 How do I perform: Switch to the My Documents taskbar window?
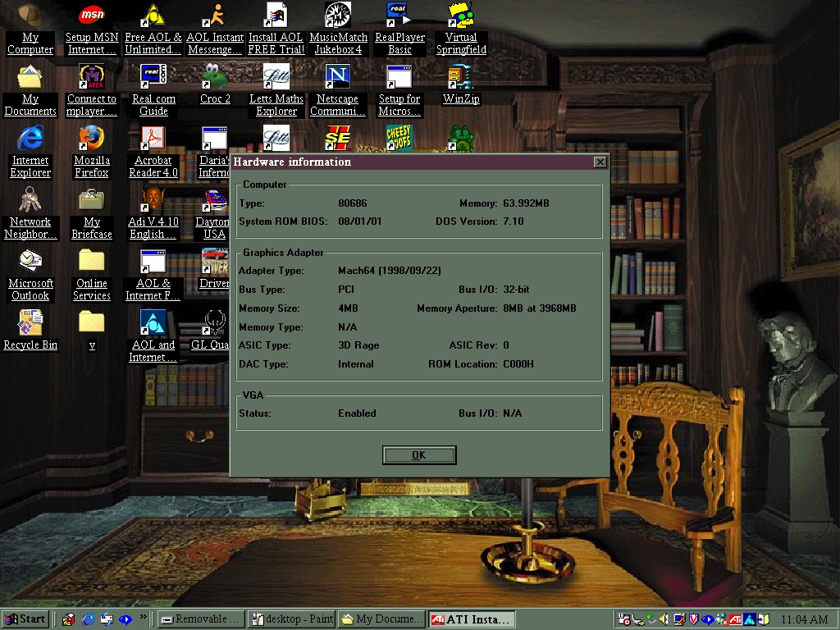[383, 619]
